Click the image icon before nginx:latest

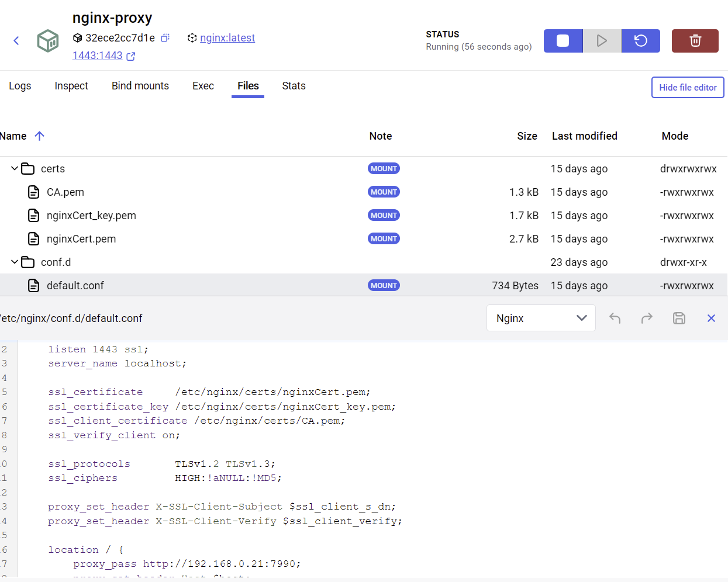pos(192,38)
